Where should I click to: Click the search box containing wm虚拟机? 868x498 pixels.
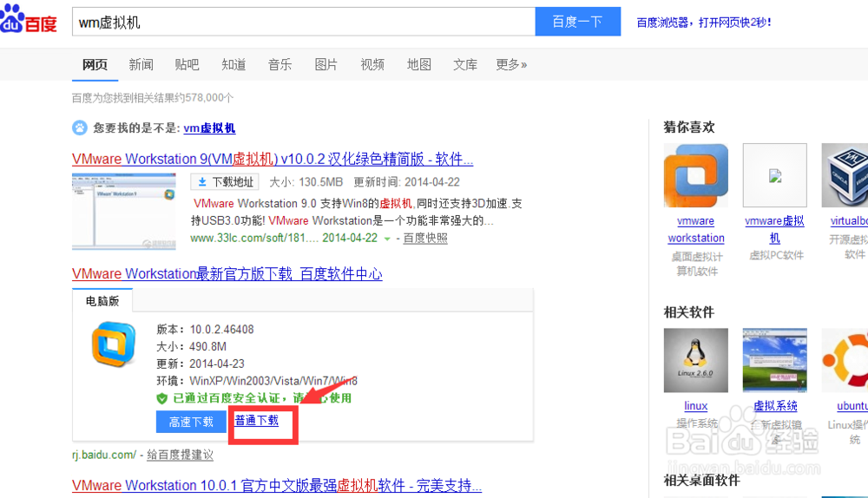pos(303,23)
